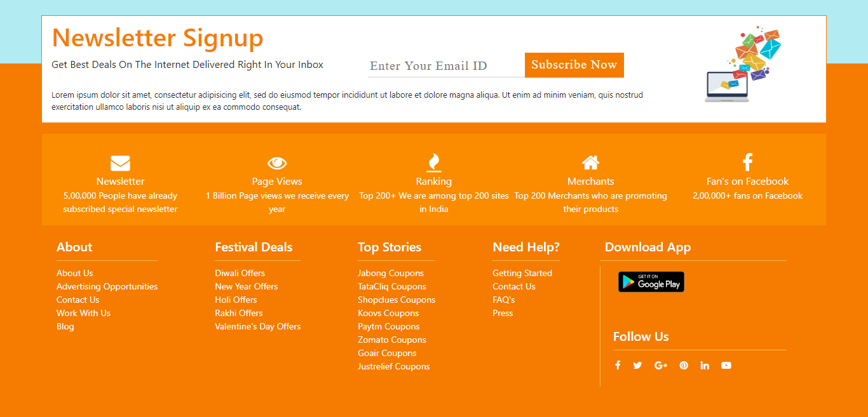868x417 pixels.
Task: Click the FAQ's link under Need Help
Action: 504,300
